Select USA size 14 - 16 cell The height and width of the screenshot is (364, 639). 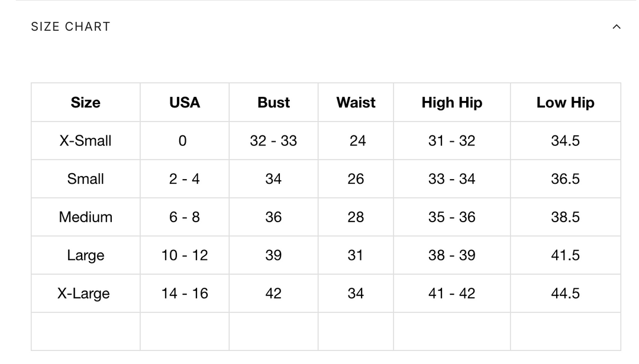tap(185, 293)
